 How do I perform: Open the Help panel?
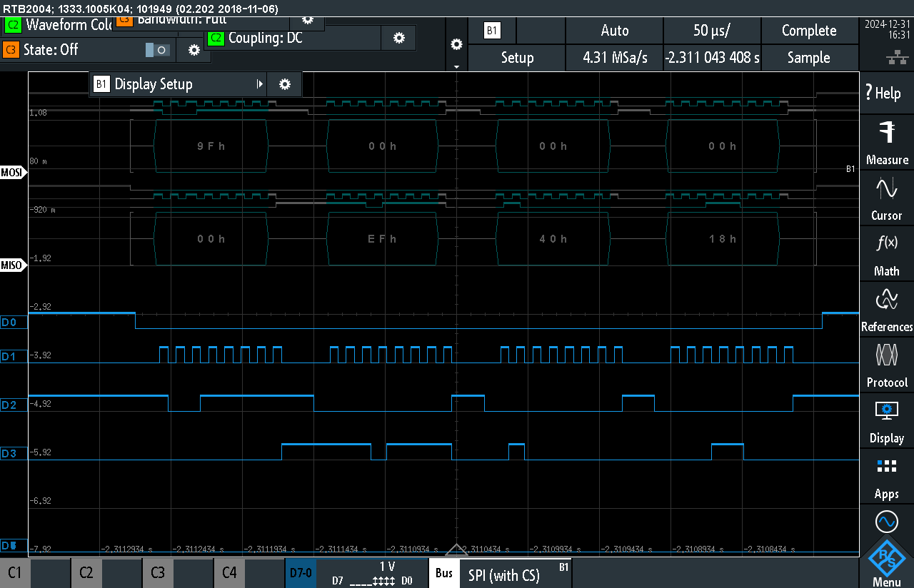[886, 92]
